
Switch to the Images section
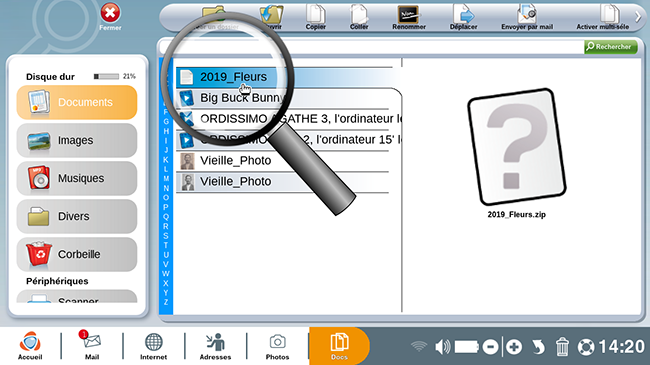(x=77, y=140)
